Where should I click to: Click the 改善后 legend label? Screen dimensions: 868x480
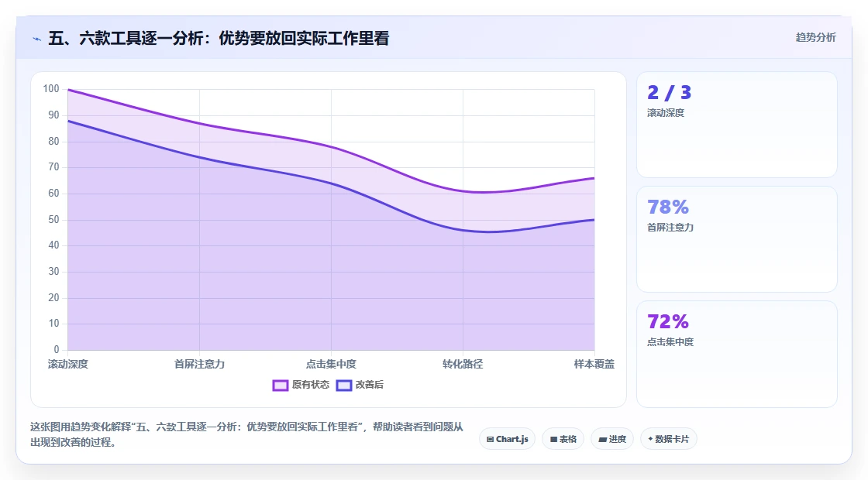[369, 385]
